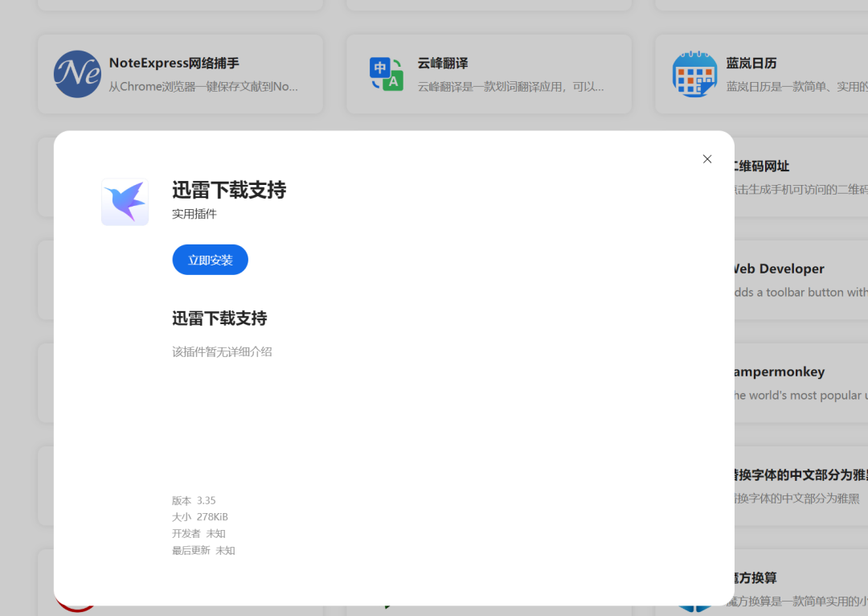Click the 实用插件 category label
The height and width of the screenshot is (616, 868).
pos(194,214)
